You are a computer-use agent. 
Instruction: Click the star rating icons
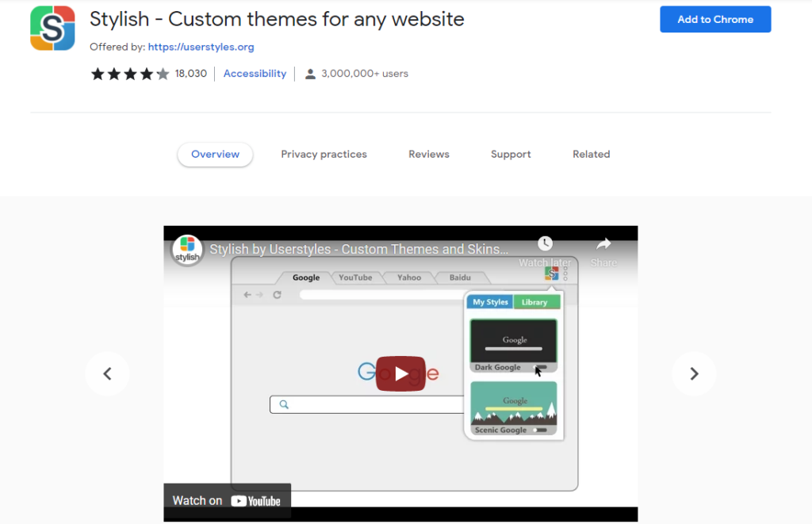(x=130, y=74)
